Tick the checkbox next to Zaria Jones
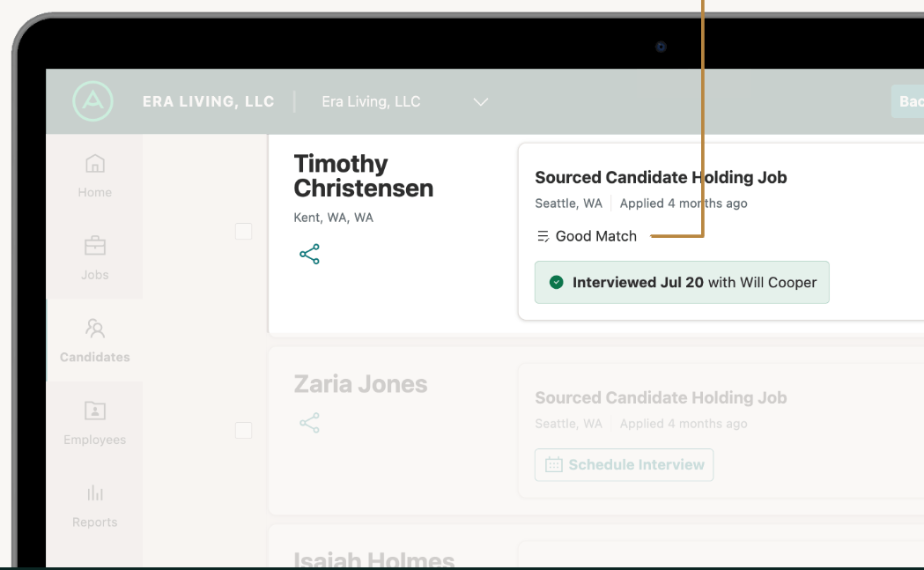 point(244,430)
